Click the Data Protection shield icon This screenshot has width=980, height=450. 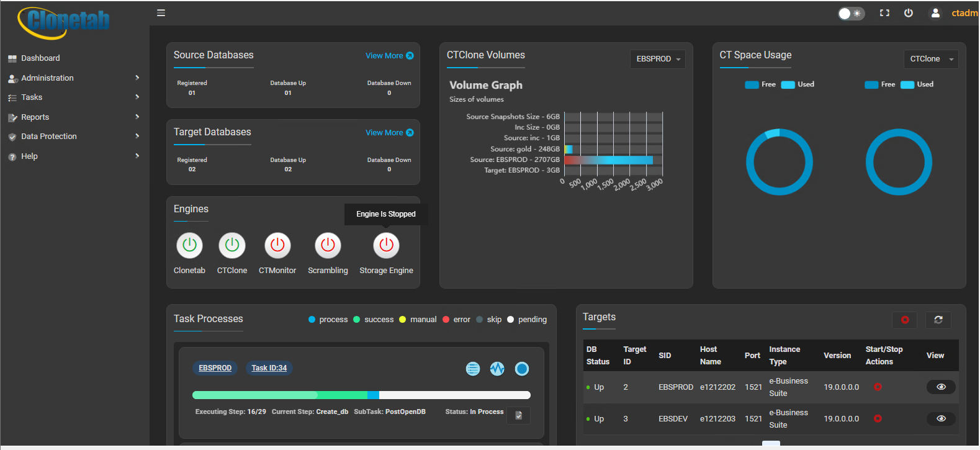click(12, 137)
